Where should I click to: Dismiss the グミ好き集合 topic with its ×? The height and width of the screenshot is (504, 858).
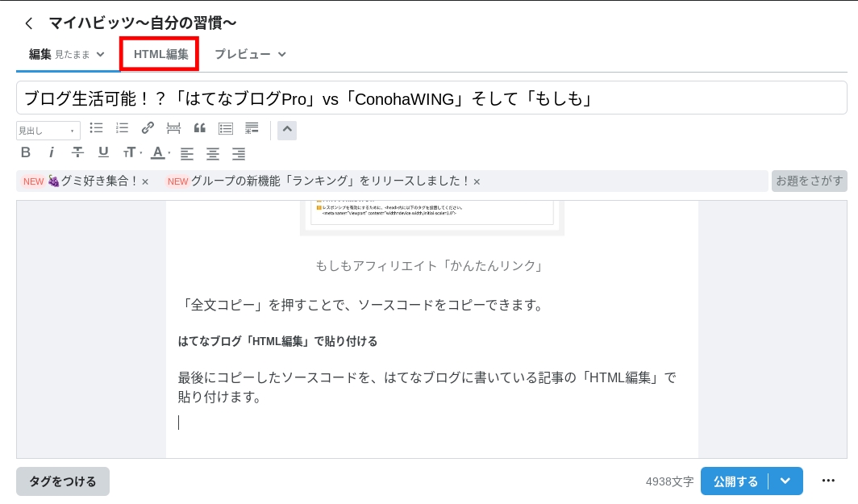[144, 181]
